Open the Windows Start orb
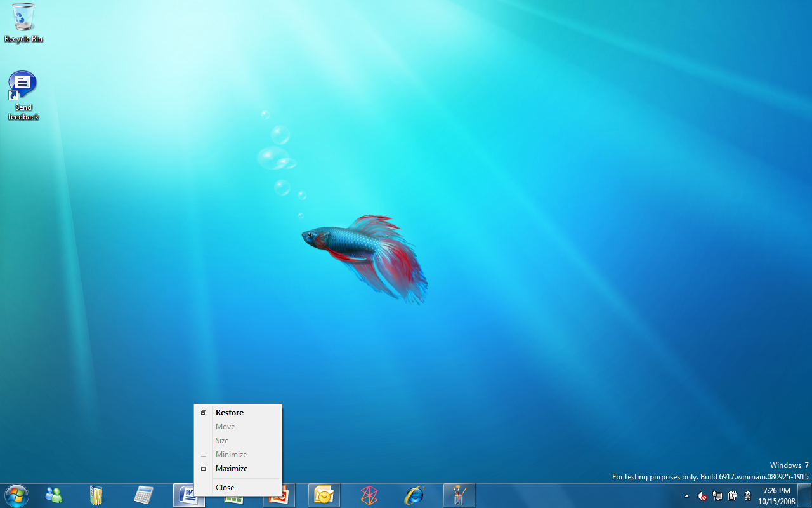 click(16, 495)
